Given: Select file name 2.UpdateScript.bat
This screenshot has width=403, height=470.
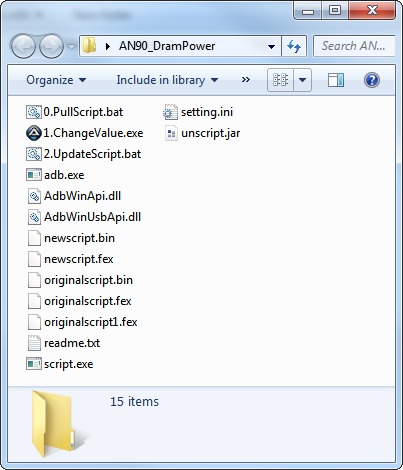Looking at the screenshot, I should (x=92, y=154).
